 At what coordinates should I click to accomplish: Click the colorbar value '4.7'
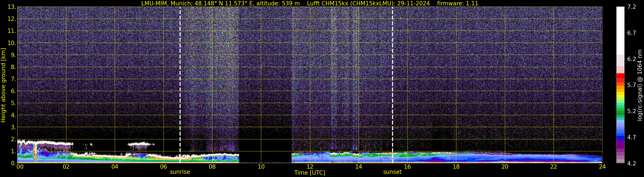[x=632, y=137]
